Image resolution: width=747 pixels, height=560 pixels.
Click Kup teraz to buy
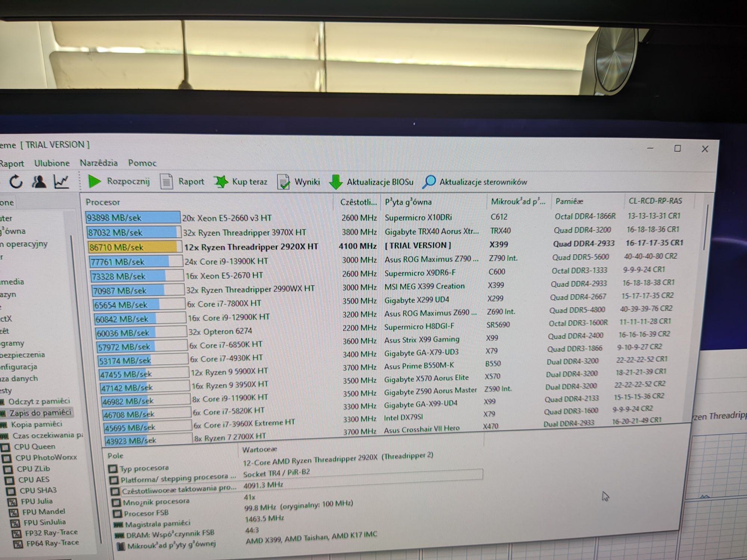pyautogui.click(x=241, y=182)
